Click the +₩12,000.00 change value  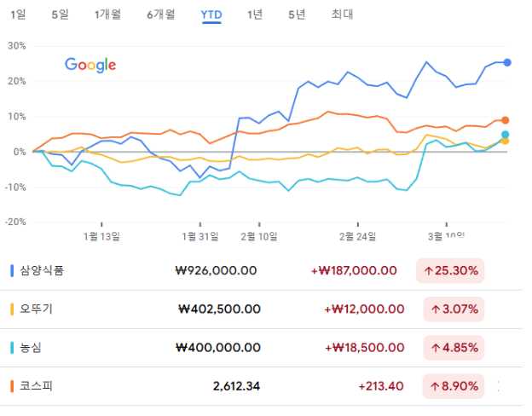pos(364,309)
